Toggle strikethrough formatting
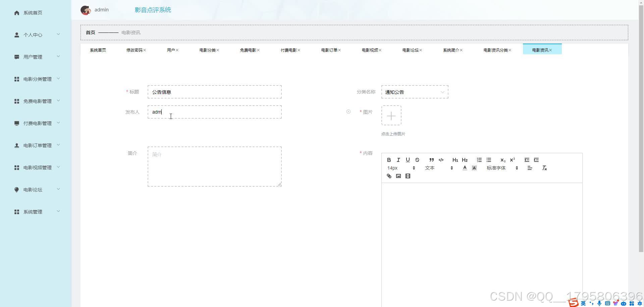The height and width of the screenshot is (307, 644). tap(417, 160)
